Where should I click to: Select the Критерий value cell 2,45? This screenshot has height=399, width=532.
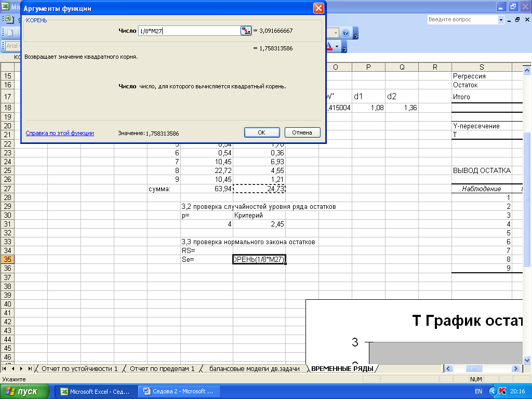click(259, 224)
